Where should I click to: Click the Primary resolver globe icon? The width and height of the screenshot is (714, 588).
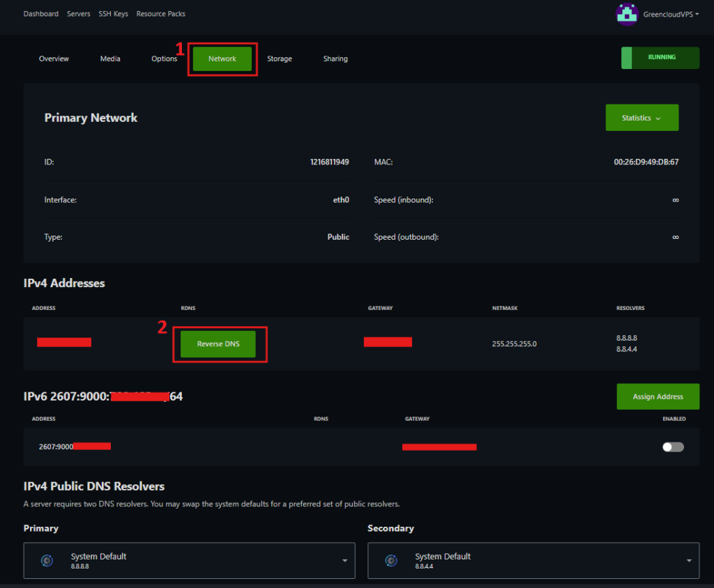point(47,560)
